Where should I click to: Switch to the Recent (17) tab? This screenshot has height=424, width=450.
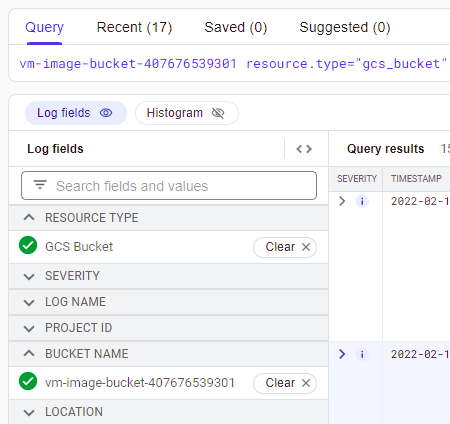[x=134, y=27]
